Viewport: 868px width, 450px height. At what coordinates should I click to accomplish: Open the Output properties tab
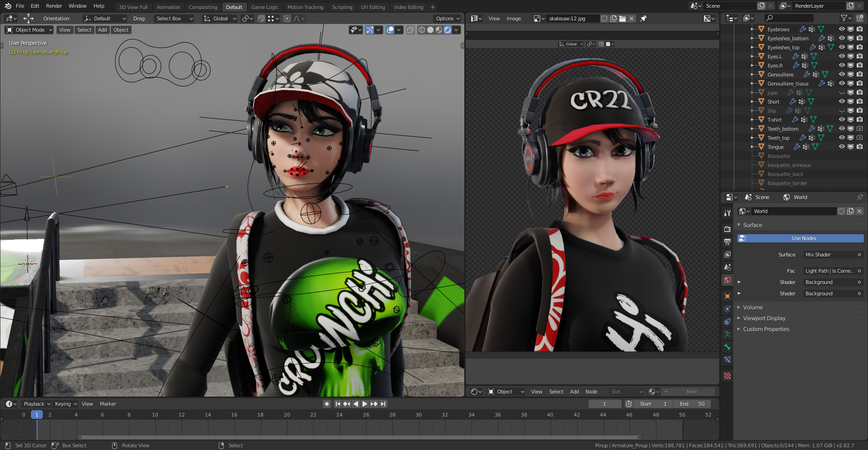(x=727, y=242)
